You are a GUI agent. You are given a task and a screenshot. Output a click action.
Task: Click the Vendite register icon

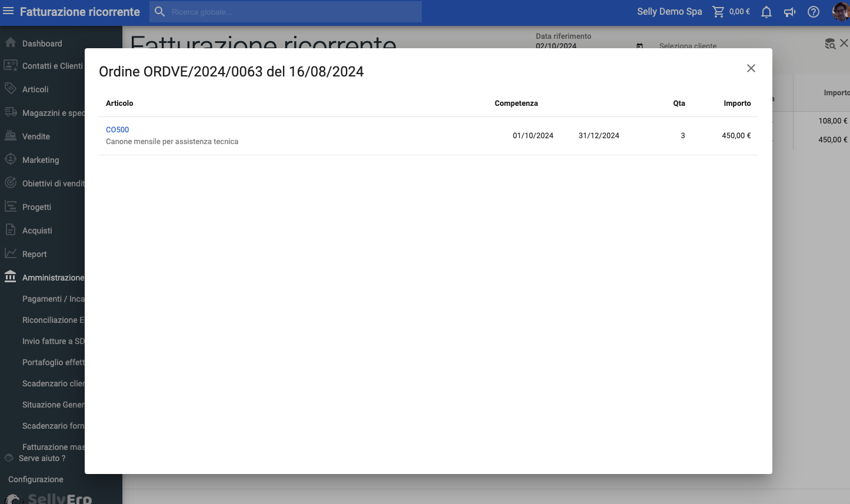click(11, 136)
